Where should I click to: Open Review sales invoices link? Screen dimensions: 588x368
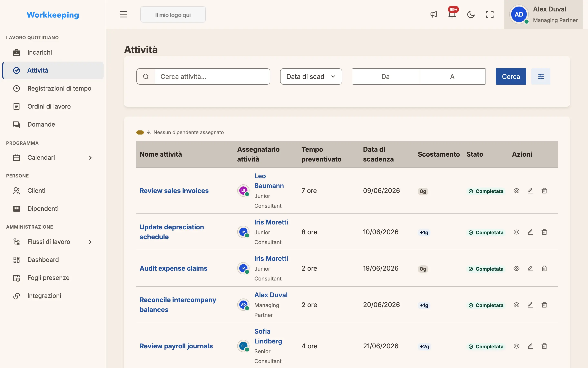174,191
